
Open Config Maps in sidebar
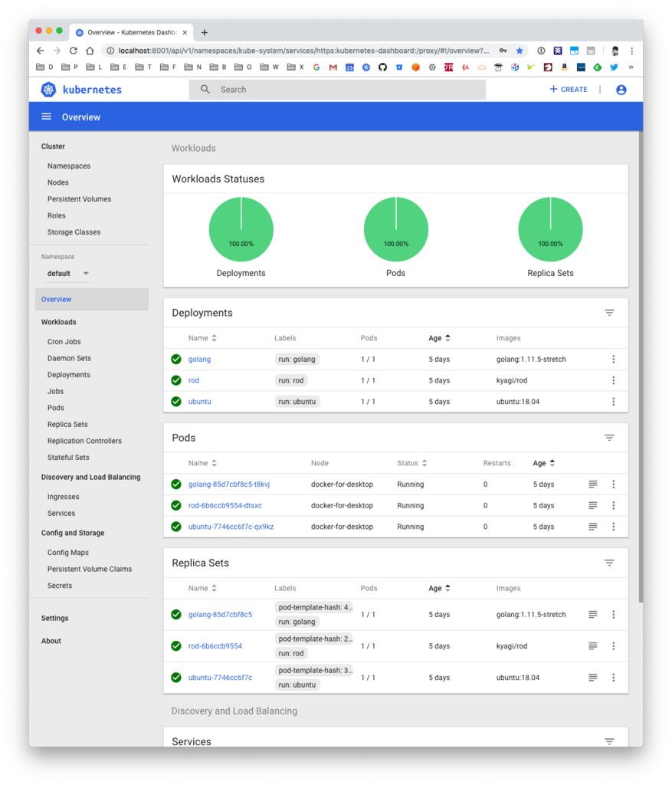tap(68, 552)
